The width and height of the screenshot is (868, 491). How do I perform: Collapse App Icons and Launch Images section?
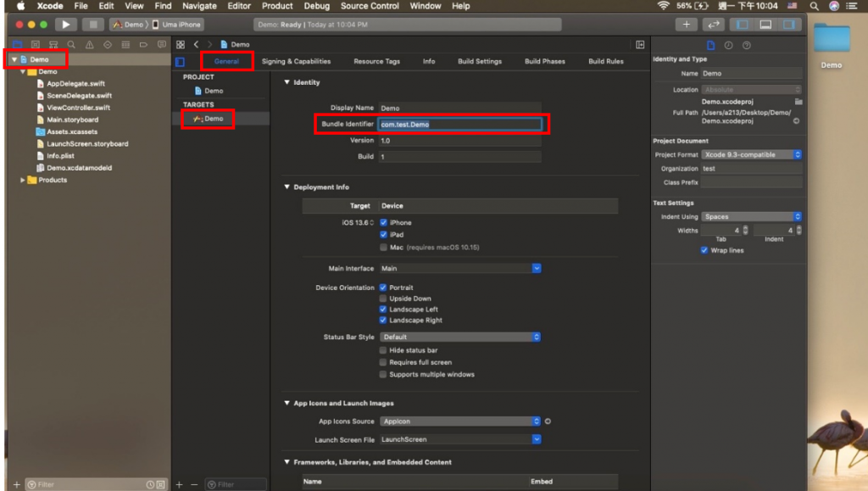[x=287, y=403]
